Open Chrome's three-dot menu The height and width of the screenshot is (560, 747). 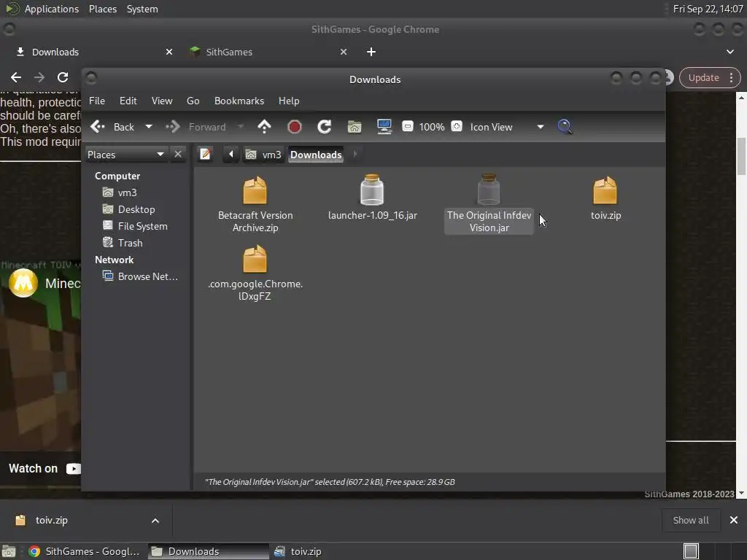pos(731,77)
